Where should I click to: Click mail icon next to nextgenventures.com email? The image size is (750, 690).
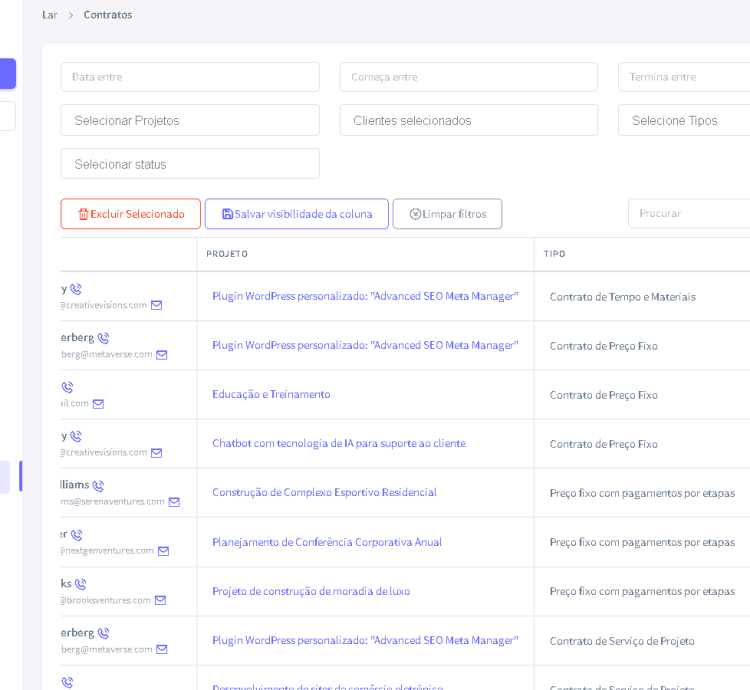click(163, 551)
